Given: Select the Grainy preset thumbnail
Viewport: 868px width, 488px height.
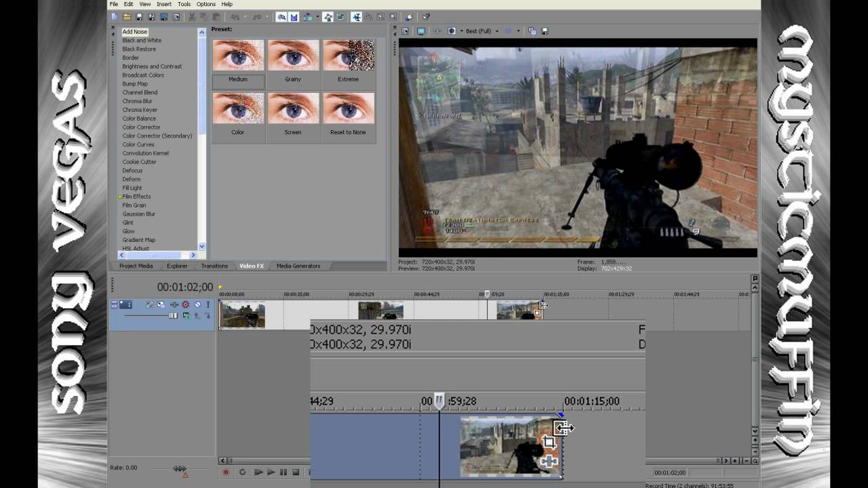Looking at the screenshot, I should pos(293,56).
